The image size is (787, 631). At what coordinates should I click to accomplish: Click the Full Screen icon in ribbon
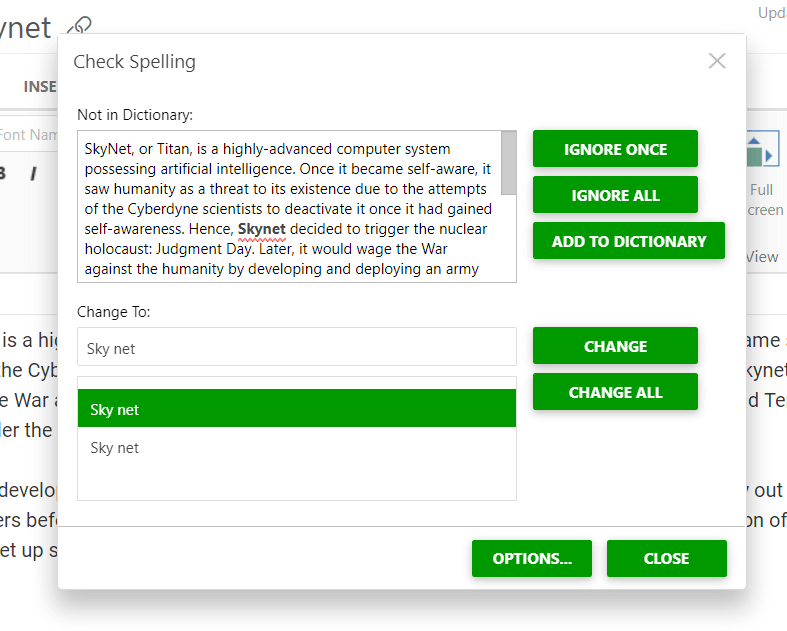click(762, 151)
